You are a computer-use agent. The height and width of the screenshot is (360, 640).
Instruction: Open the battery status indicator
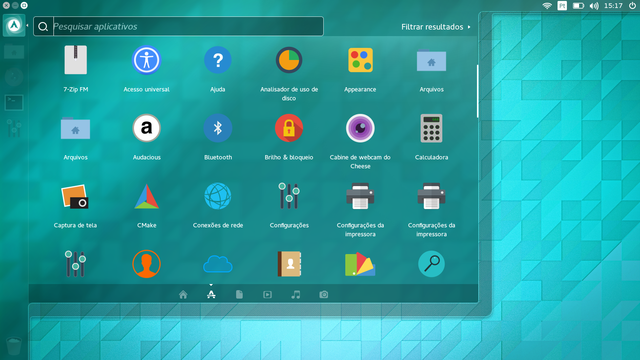click(578, 6)
